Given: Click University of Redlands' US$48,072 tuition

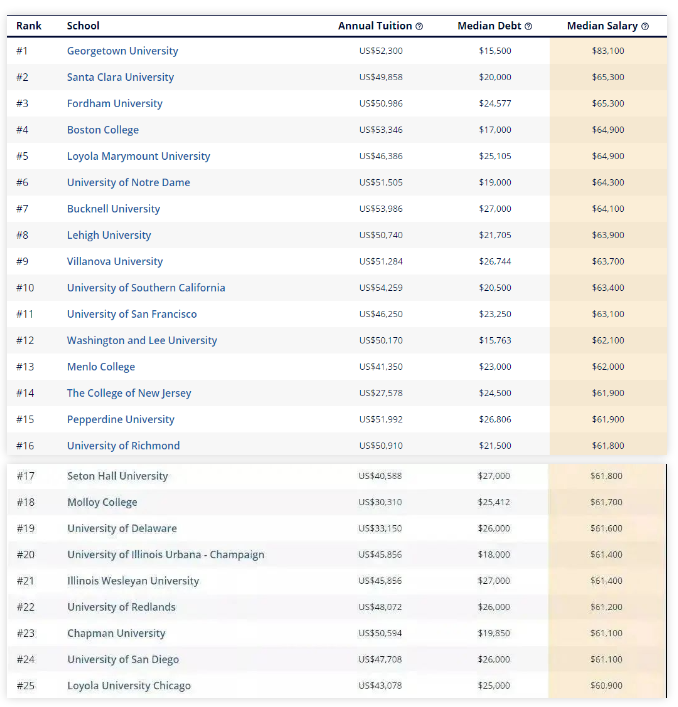Looking at the screenshot, I should click(x=380, y=607).
